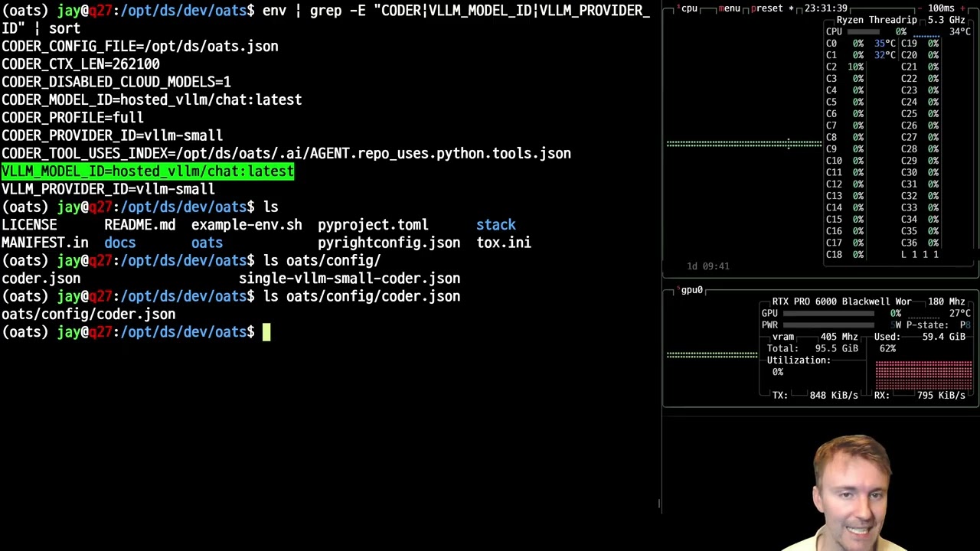
Task: Click the example-env.sh file name
Action: pos(247,225)
